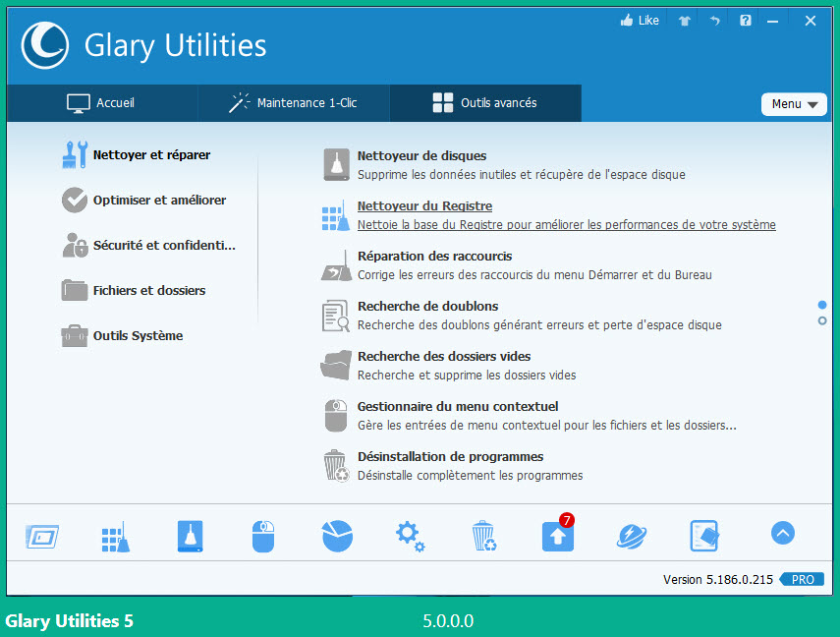Viewport: 840px width, 637px height.
Task: Choose Fichiers et dossiers category
Action: point(149,291)
